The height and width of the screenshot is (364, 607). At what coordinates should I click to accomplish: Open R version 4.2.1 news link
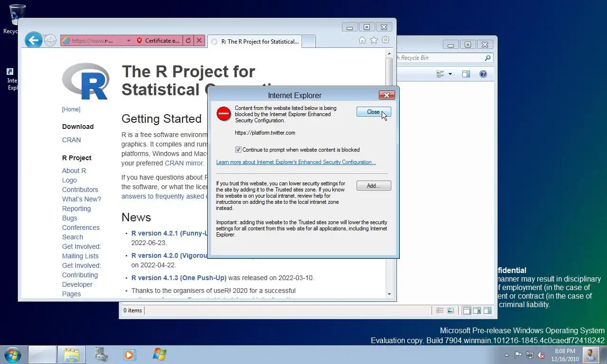pyautogui.click(x=169, y=233)
